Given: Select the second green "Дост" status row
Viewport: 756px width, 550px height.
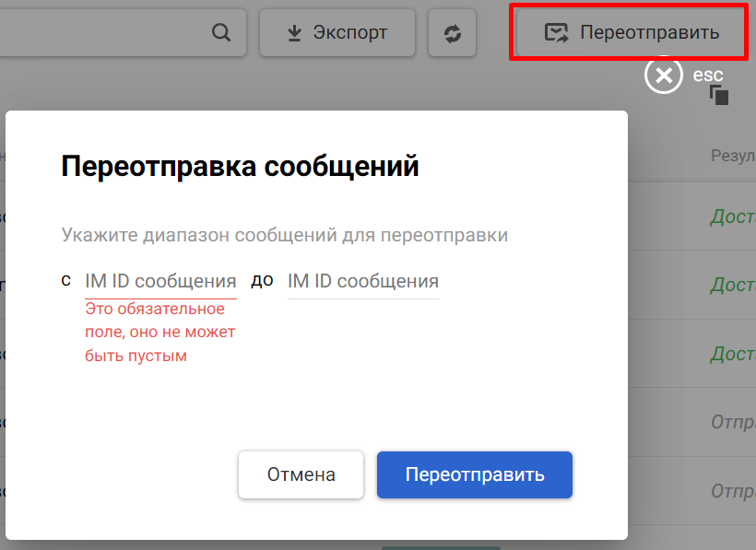Looking at the screenshot, I should (x=732, y=285).
